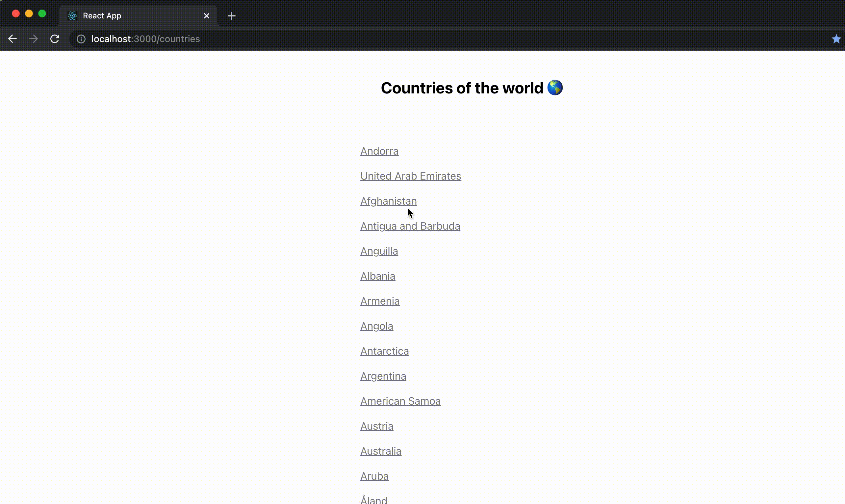Image resolution: width=845 pixels, height=504 pixels.
Task: Open the Armenia country link
Action: click(380, 301)
